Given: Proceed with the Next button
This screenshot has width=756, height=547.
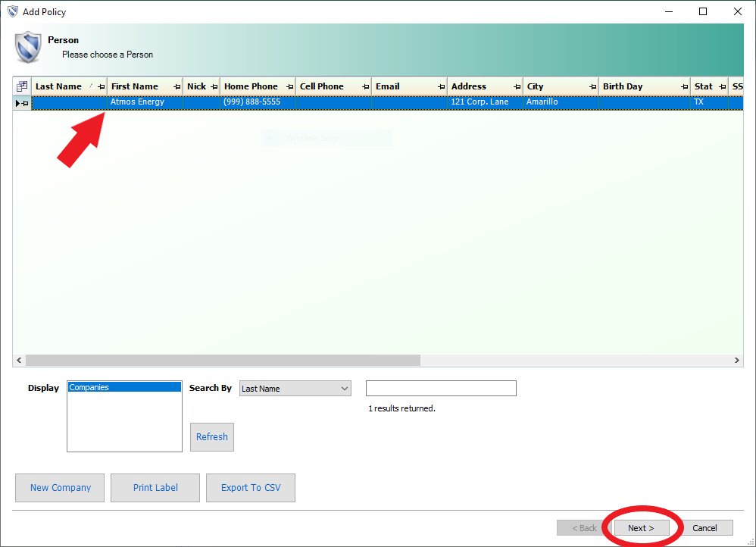Looking at the screenshot, I should [x=641, y=528].
